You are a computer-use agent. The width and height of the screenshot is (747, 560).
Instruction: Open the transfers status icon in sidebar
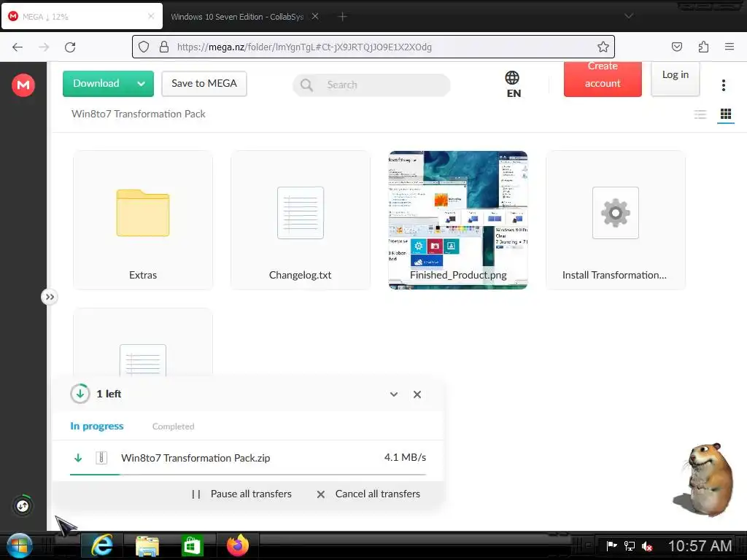(x=23, y=506)
